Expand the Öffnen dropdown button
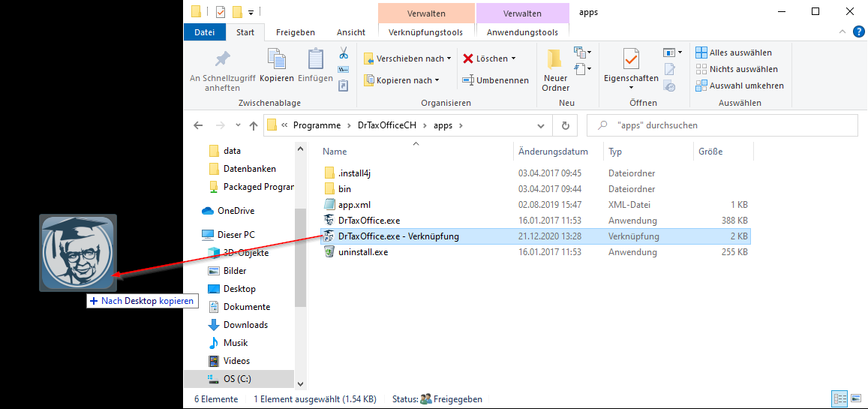 pos(673,53)
